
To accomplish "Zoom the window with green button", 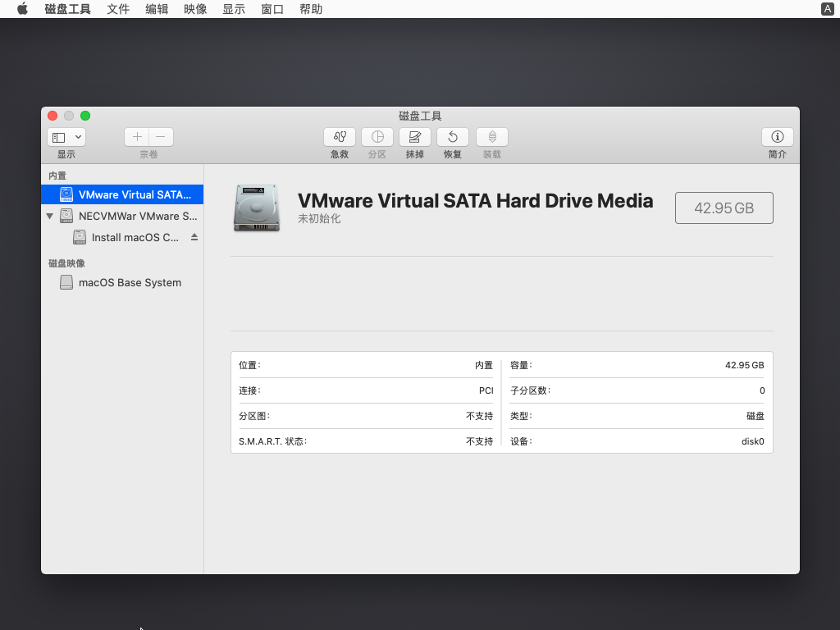I will tap(85, 116).
